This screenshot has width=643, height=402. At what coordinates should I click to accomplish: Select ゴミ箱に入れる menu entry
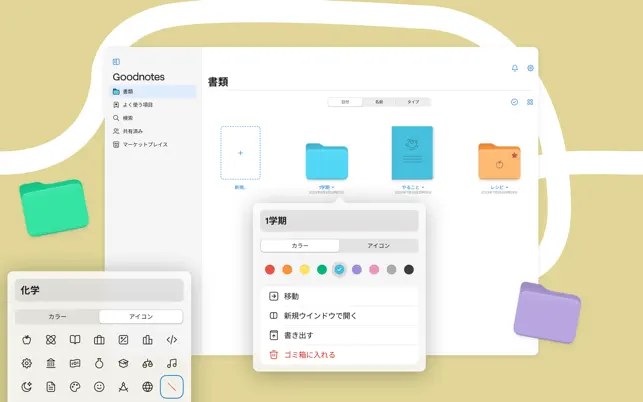340,355
